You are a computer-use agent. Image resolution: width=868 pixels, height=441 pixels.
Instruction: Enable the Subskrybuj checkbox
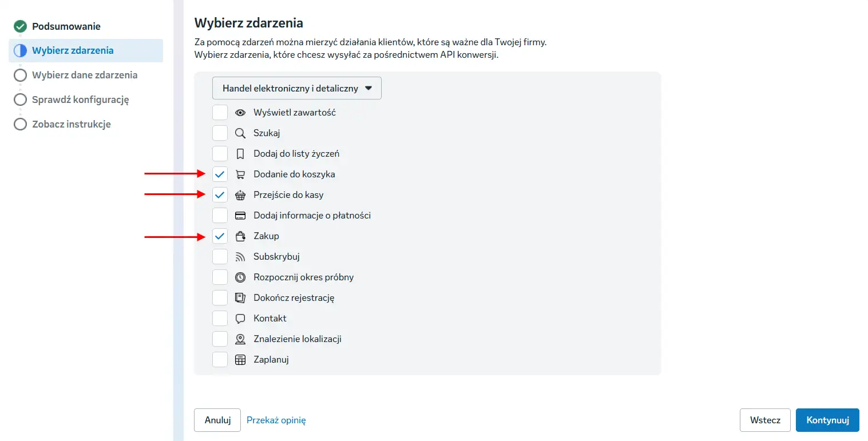[x=220, y=256]
